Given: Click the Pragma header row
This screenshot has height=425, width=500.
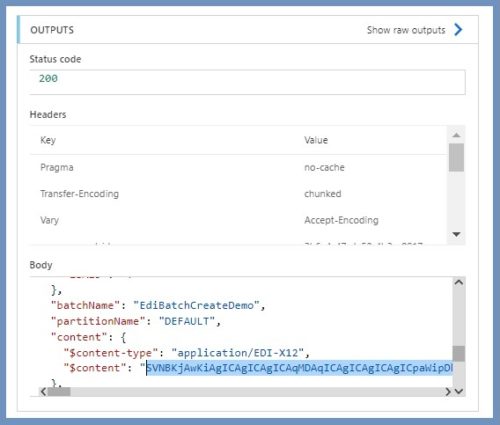Looking at the screenshot, I should (x=238, y=167).
